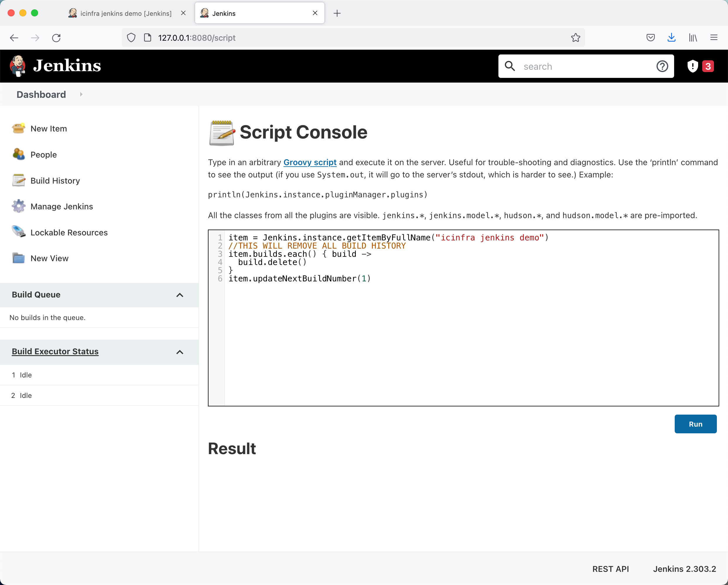The width and height of the screenshot is (728, 585).
Task: Click the Lockable Resources drive icon
Action: [x=18, y=232]
